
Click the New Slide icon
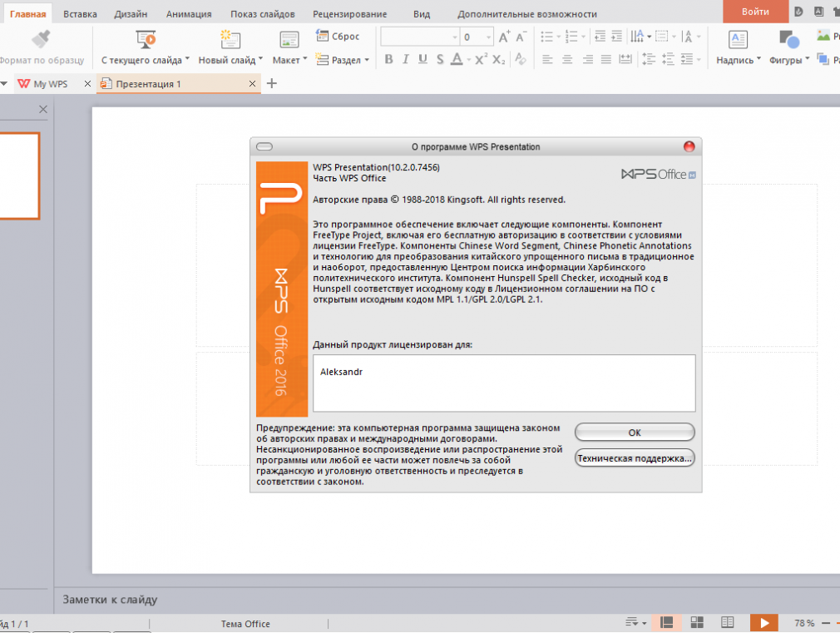(230, 39)
